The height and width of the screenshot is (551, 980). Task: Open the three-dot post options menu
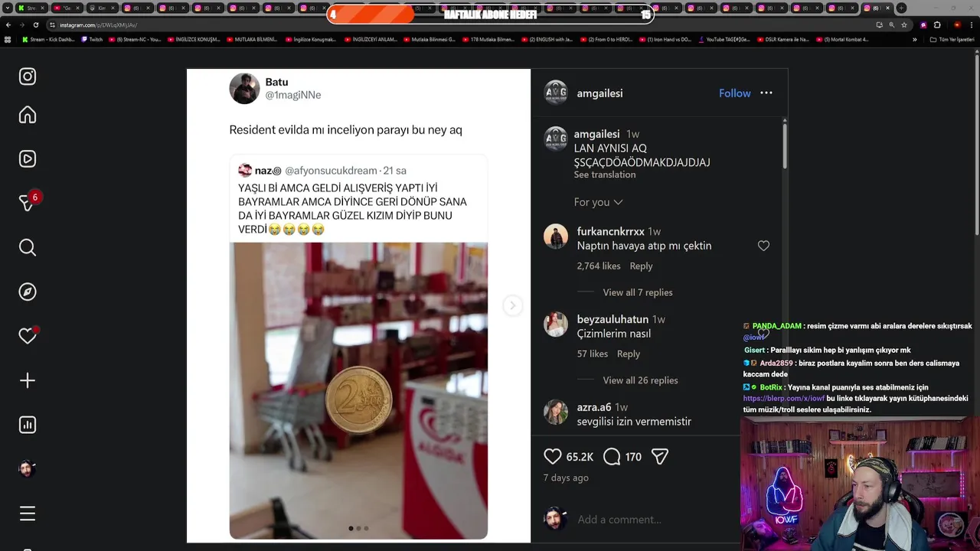point(766,93)
